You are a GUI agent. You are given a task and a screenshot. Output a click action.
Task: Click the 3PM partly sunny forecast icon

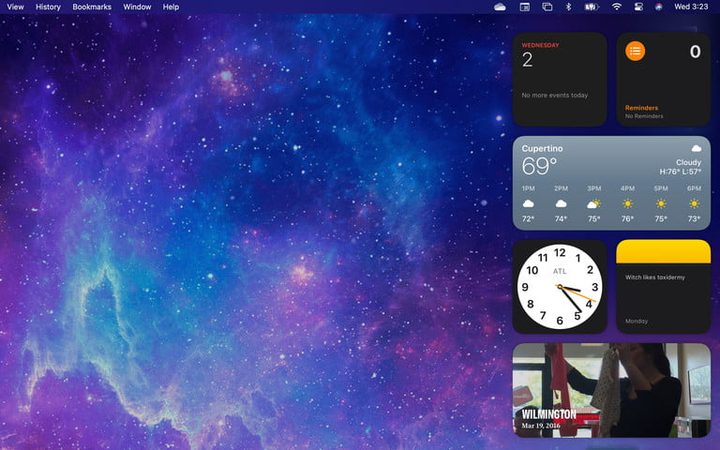point(594,203)
